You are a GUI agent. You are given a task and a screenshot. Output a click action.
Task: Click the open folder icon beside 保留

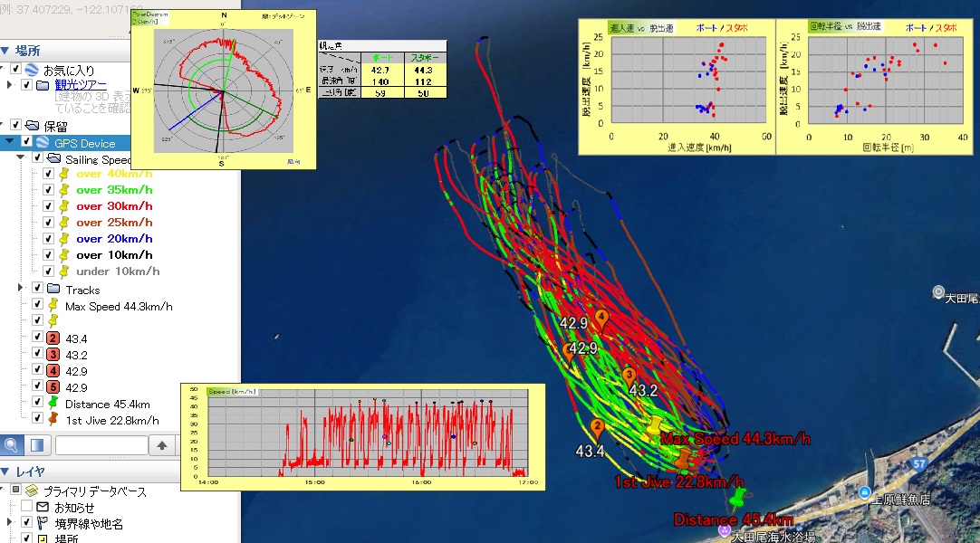[32, 126]
